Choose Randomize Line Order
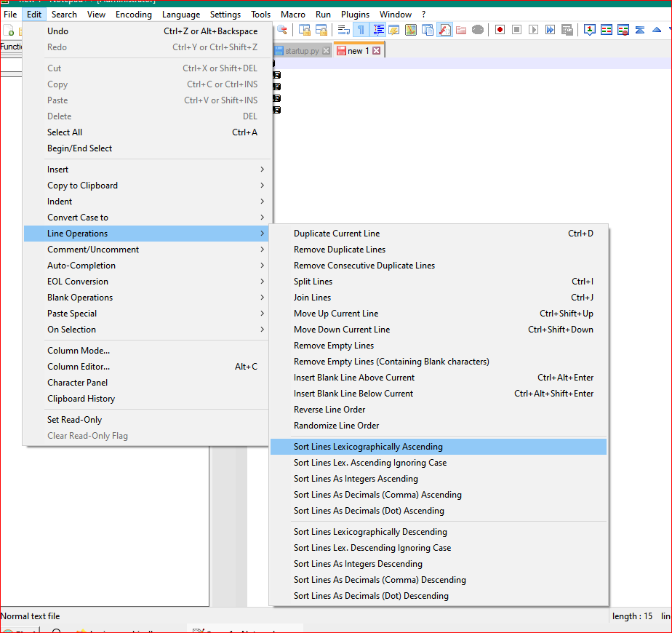The image size is (672, 633). pyautogui.click(x=439, y=426)
